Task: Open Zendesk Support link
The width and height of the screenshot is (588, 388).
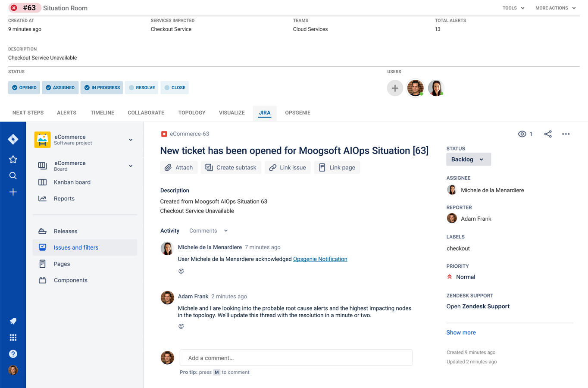Action: pos(478,307)
